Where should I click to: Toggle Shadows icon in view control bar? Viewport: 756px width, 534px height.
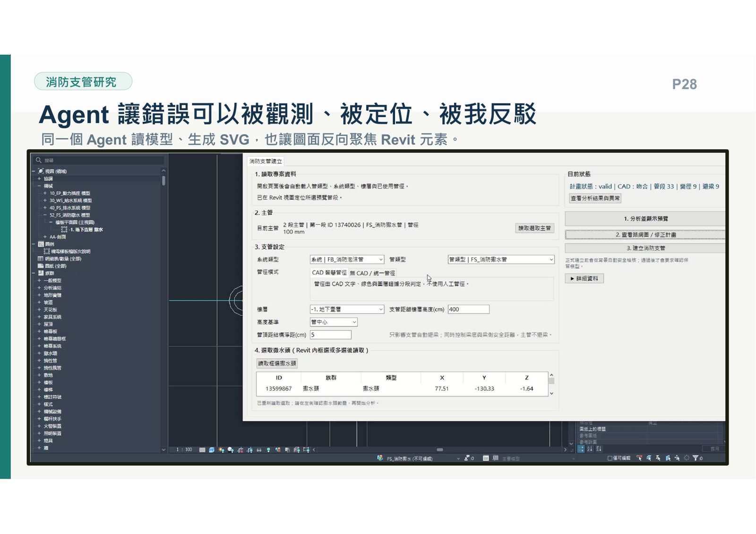tap(231, 449)
